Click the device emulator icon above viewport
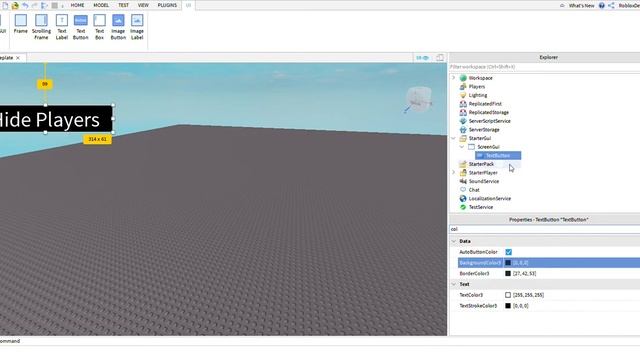 440,58
